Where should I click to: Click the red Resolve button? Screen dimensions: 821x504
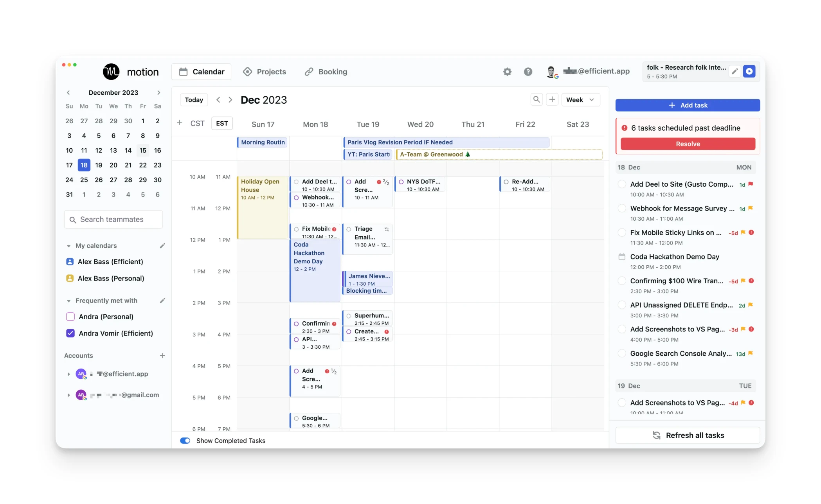pyautogui.click(x=688, y=144)
